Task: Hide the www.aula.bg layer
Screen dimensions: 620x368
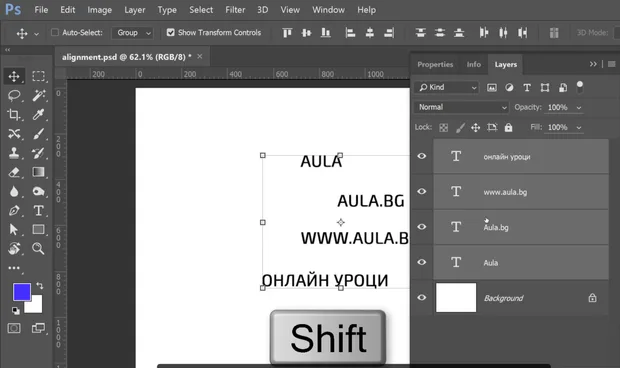Action: click(422, 191)
